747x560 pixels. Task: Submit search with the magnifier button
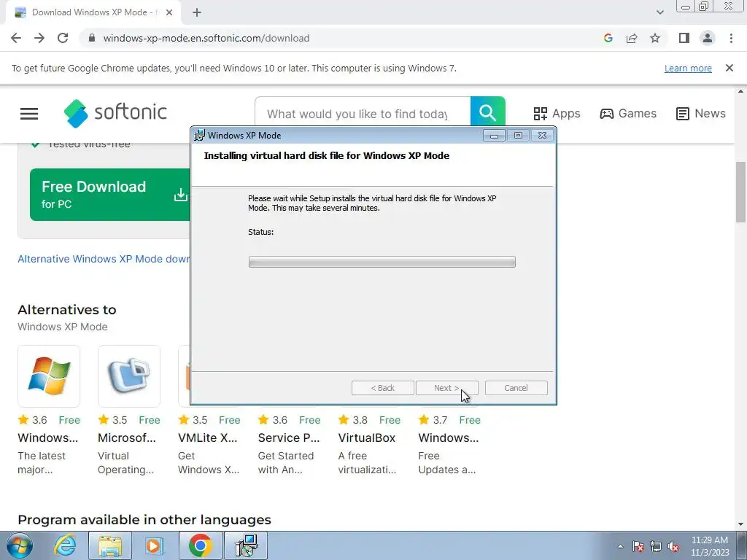pyautogui.click(x=488, y=112)
